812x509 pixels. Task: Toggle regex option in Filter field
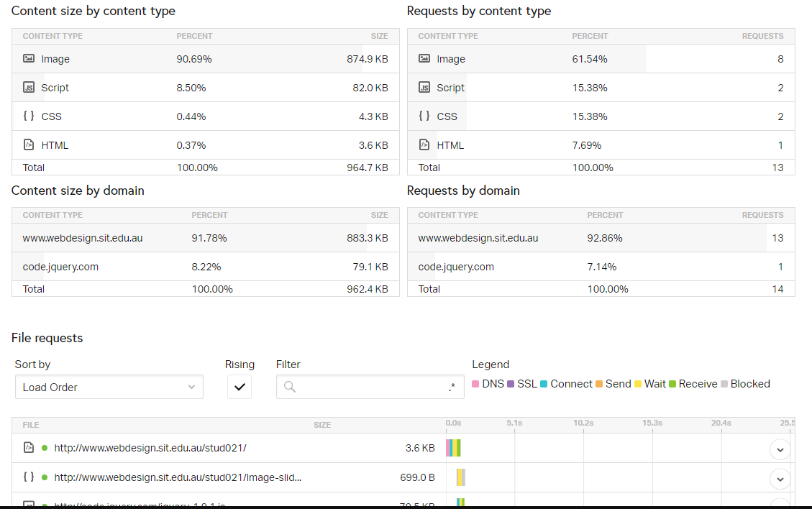pos(452,388)
